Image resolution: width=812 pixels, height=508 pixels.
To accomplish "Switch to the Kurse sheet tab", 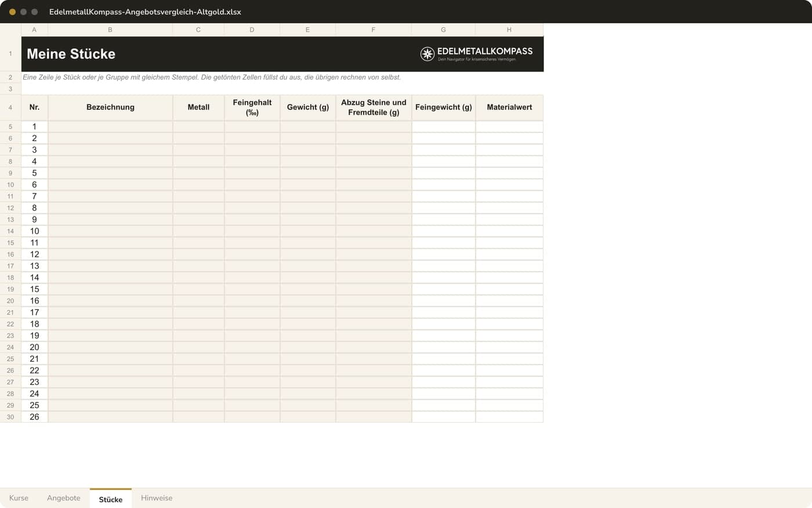I will (19, 498).
